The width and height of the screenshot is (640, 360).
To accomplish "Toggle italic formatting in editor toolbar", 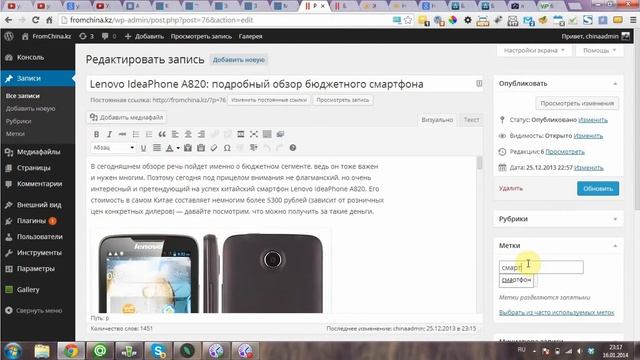I will point(109,134).
